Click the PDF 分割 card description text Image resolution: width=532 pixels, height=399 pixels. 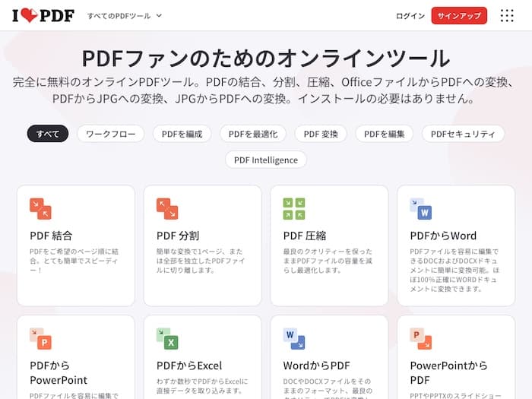(x=201, y=261)
